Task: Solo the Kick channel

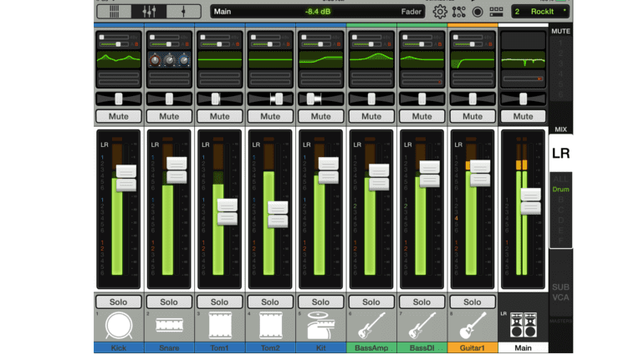Action: [x=119, y=302]
